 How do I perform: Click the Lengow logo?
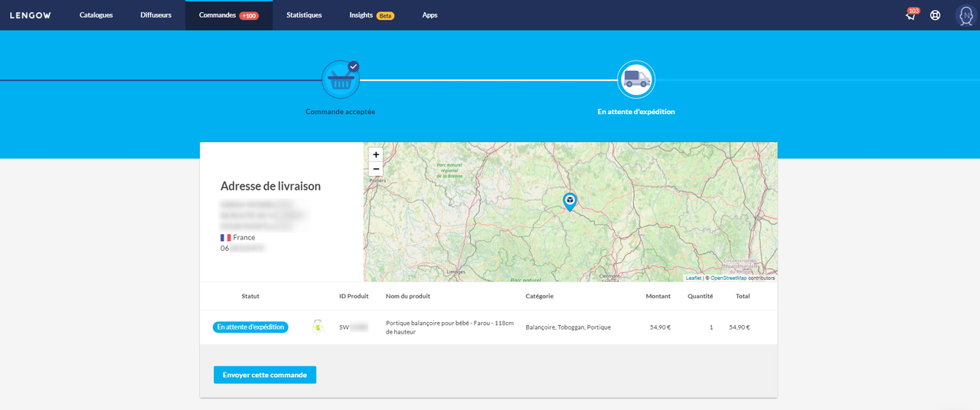(x=30, y=15)
